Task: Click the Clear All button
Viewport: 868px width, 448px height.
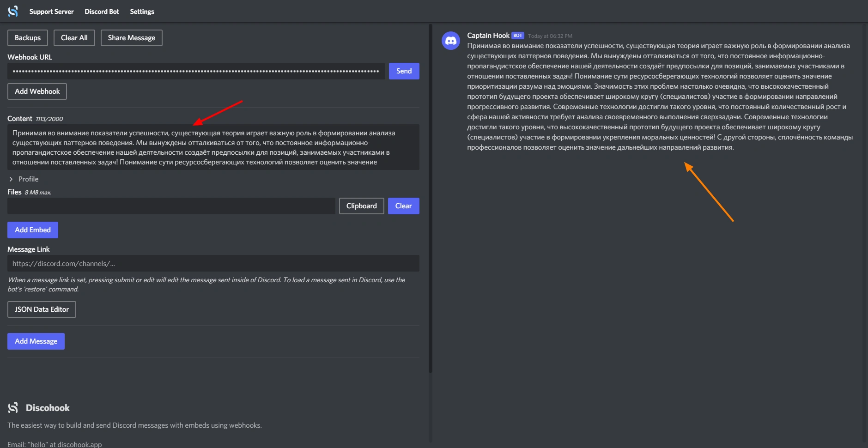Action: tap(74, 38)
